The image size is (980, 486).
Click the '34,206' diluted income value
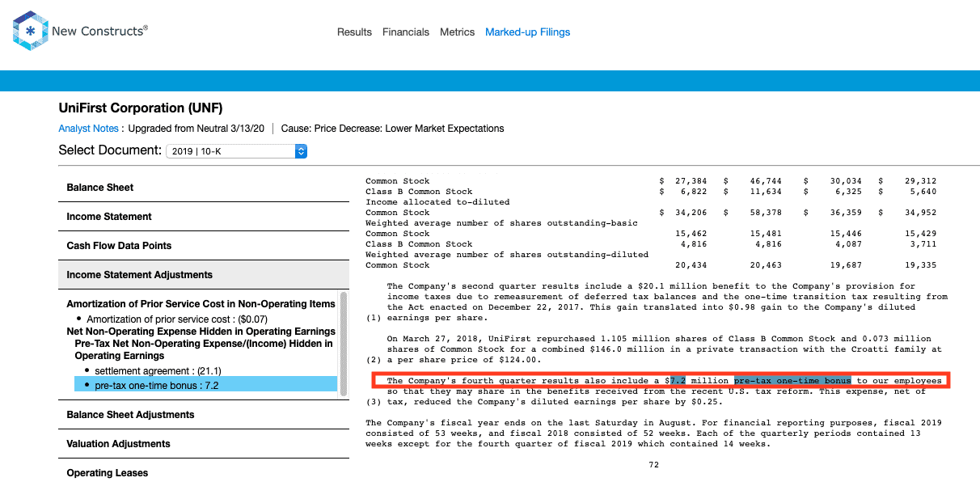click(692, 213)
